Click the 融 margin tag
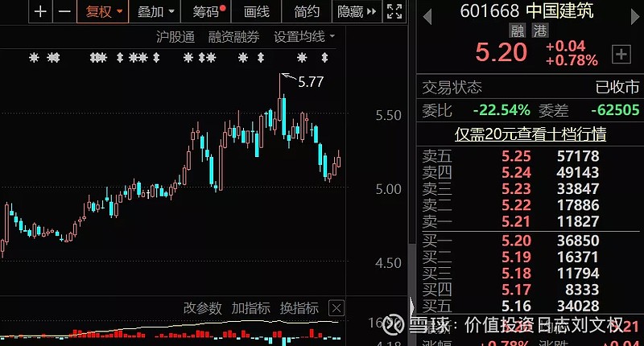Image resolution: width=644 pixels, height=346 pixels. 518,31
